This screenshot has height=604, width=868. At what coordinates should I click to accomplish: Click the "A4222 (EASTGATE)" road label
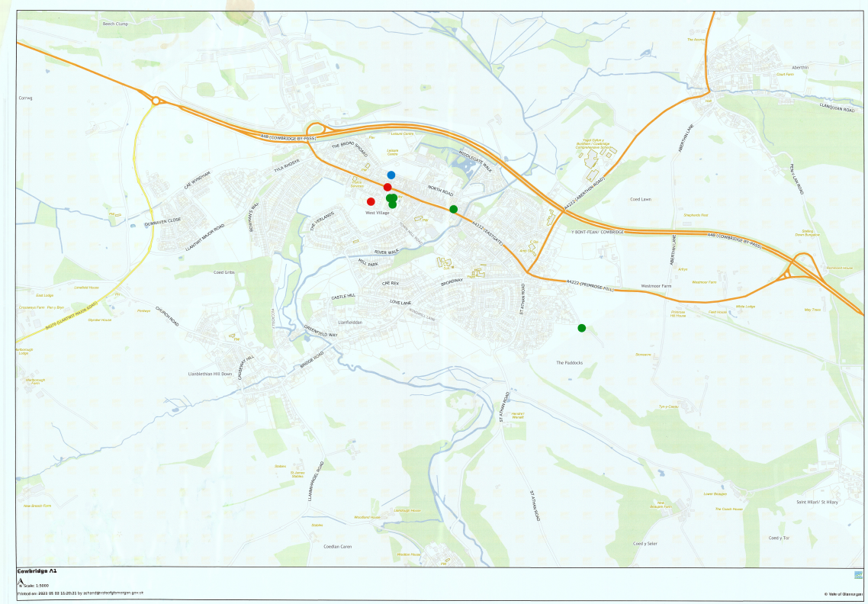tap(487, 233)
